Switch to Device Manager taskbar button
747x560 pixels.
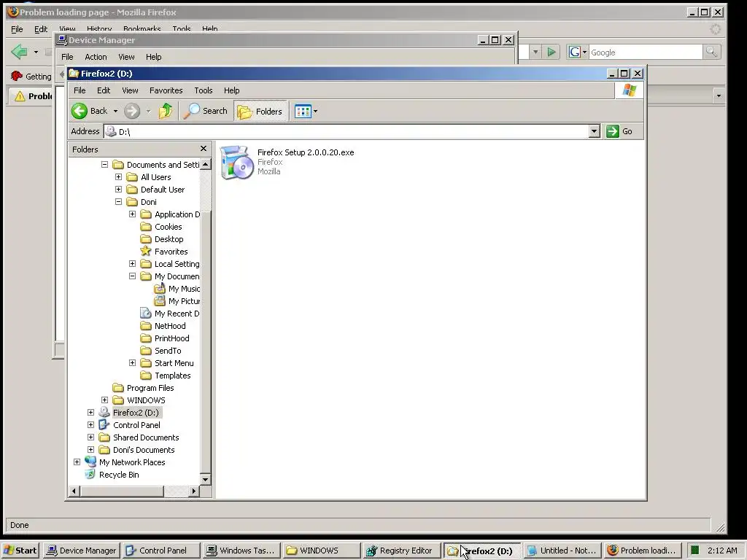pyautogui.click(x=81, y=551)
